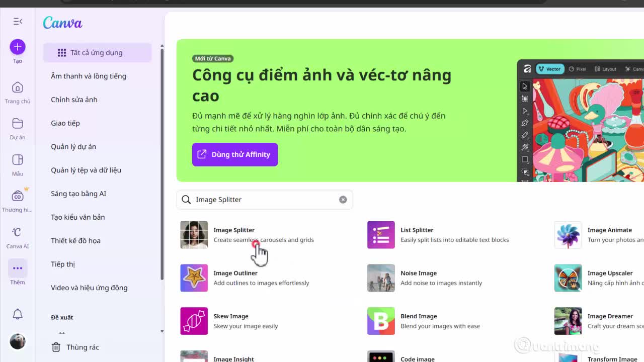Click the search magnifier icon
The image size is (644, 362).
click(186, 200)
